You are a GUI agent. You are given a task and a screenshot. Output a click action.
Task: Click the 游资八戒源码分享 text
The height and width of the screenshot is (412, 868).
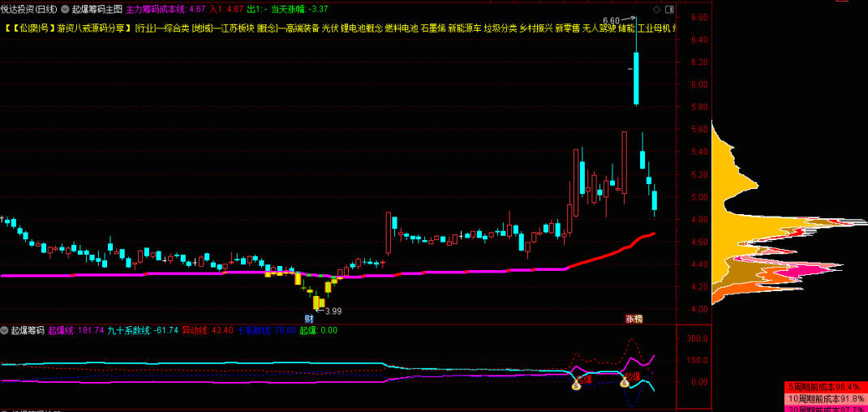point(90,28)
